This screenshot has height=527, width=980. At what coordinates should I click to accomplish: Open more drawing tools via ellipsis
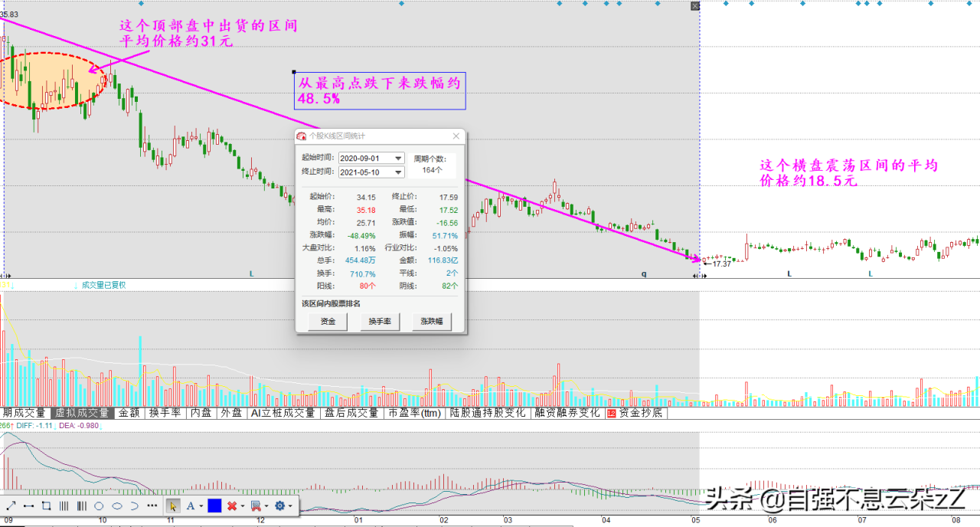pos(152,506)
